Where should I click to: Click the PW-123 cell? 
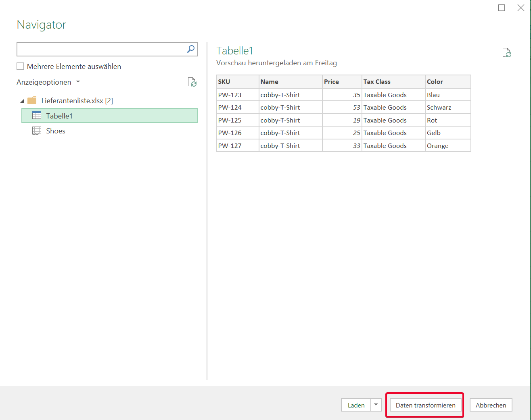coord(238,95)
